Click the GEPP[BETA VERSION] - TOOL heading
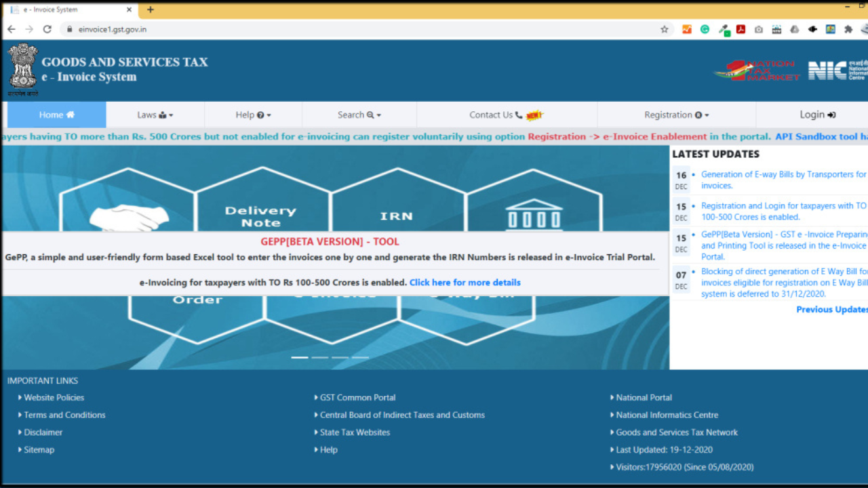The width and height of the screenshot is (868, 488). [330, 241]
